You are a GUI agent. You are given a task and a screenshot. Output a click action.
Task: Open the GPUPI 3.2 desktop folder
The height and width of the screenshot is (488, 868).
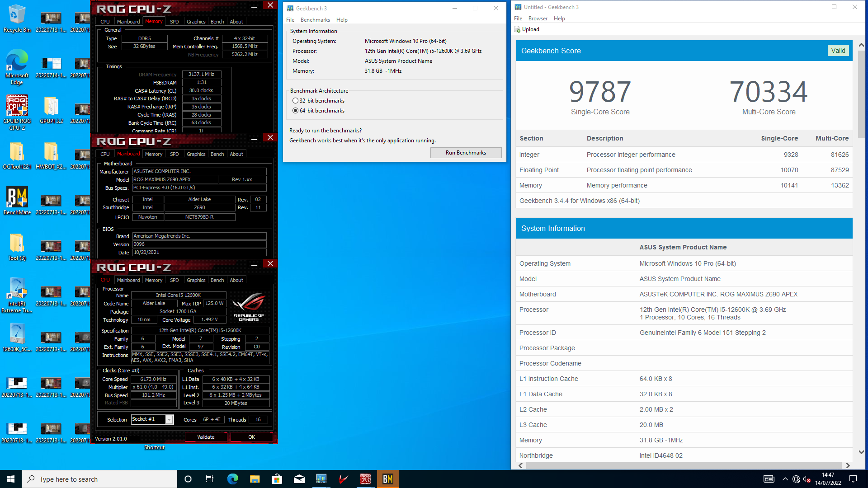pos(51,109)
